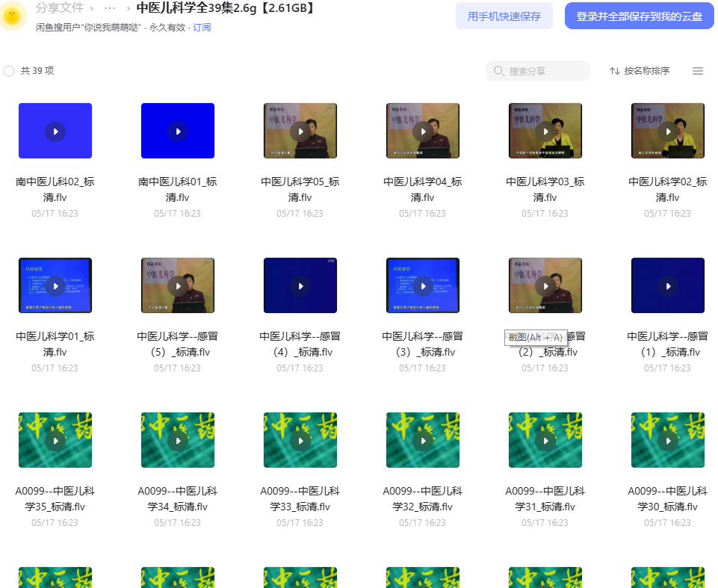Click the magnifier icon in search box
The image size is (718, 588).
(x=498, y=71)
